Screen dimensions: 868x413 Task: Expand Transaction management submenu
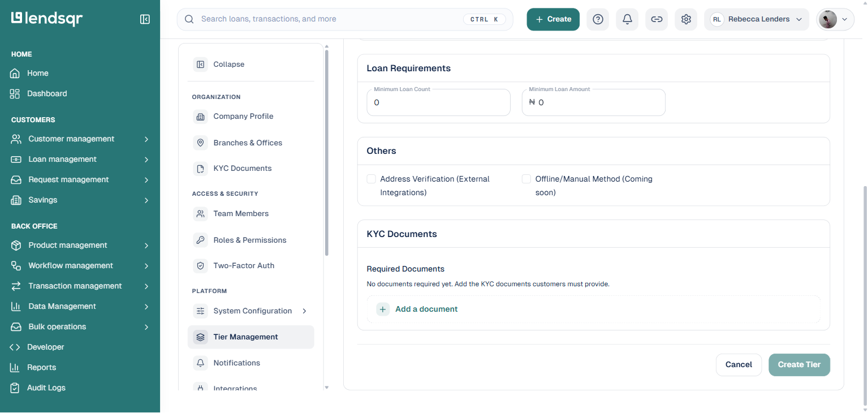(146, 286)
